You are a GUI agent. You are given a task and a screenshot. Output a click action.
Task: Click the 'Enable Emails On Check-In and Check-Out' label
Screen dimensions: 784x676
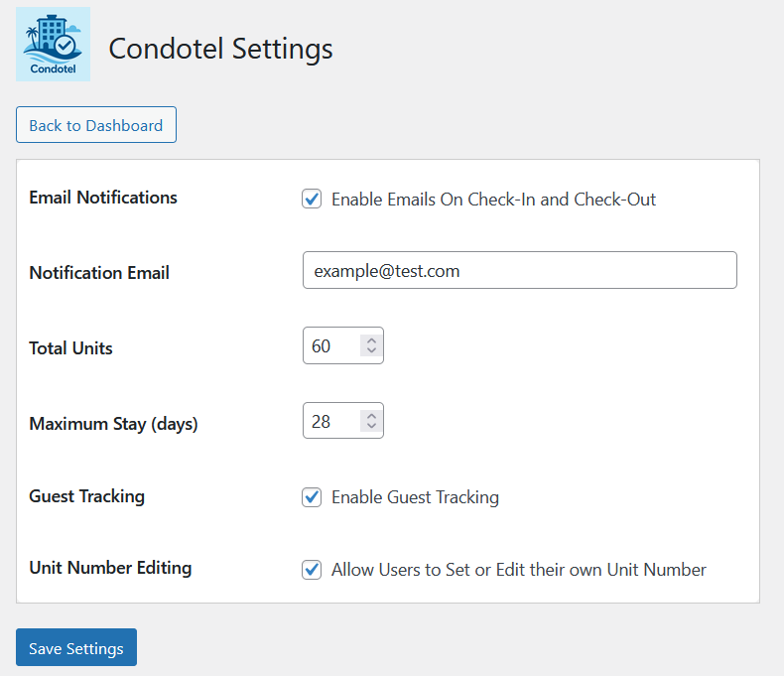point(493,200)
